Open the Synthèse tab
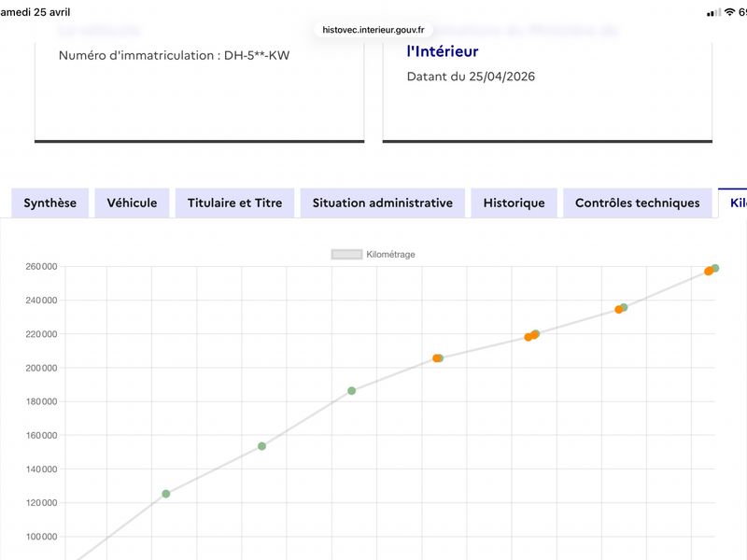The image size is (747, 560). click(50, 203)
